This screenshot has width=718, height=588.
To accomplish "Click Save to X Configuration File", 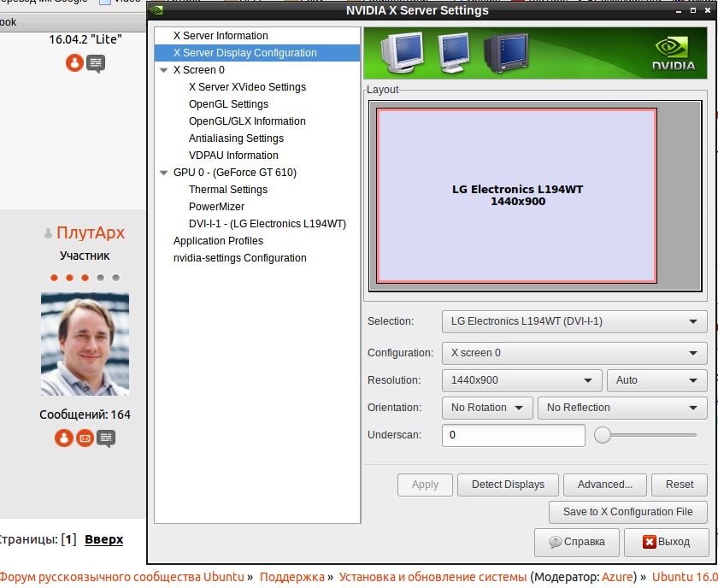I will point(627,513).
